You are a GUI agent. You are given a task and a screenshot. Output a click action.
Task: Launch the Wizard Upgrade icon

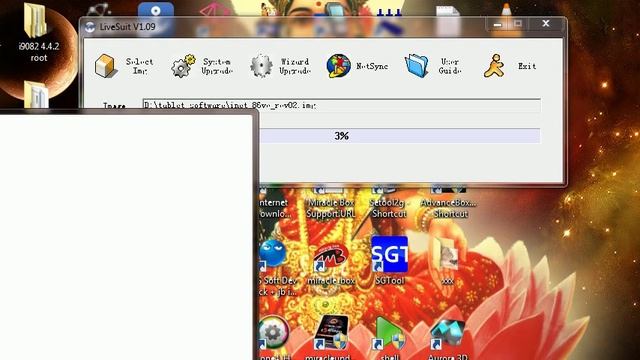pos(261,66)
